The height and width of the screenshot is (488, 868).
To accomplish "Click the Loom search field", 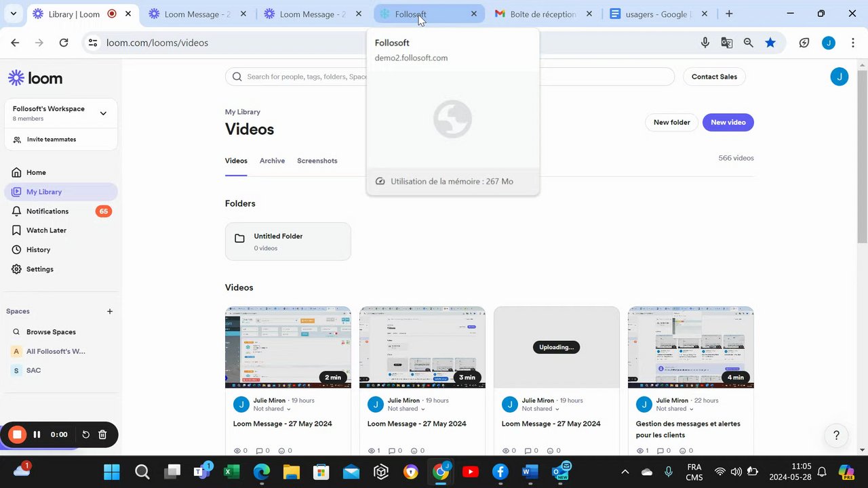I will (450, 77).
